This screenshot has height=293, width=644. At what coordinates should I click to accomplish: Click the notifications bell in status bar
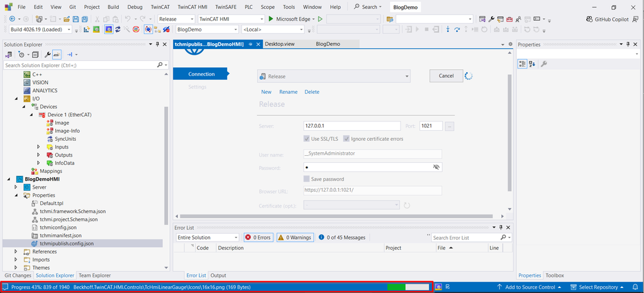pyautogui.click(x=635, y=287)
